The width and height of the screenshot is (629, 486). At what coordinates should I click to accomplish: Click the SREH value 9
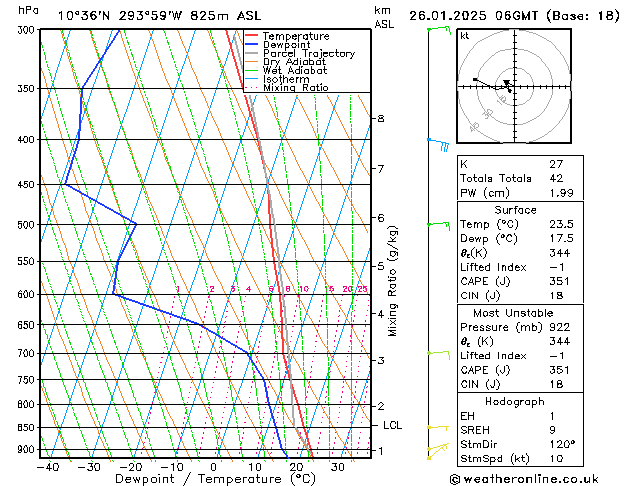[x=552, y=430]
